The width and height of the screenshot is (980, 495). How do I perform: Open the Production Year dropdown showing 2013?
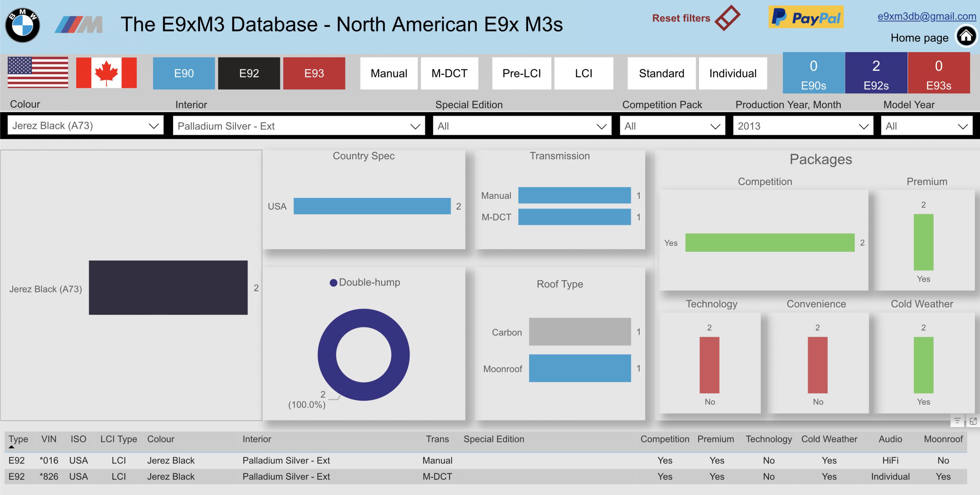(803, 126)
